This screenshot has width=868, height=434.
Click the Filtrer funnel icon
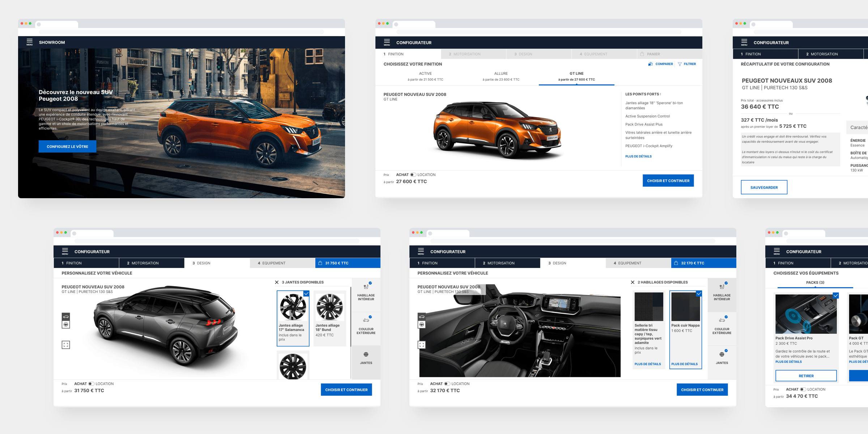click(680, 64)
